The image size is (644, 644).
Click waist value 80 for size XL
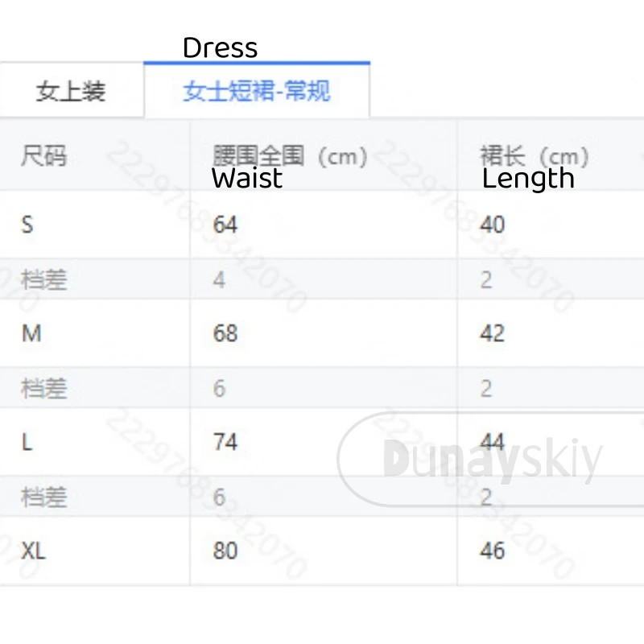(225, 551)
